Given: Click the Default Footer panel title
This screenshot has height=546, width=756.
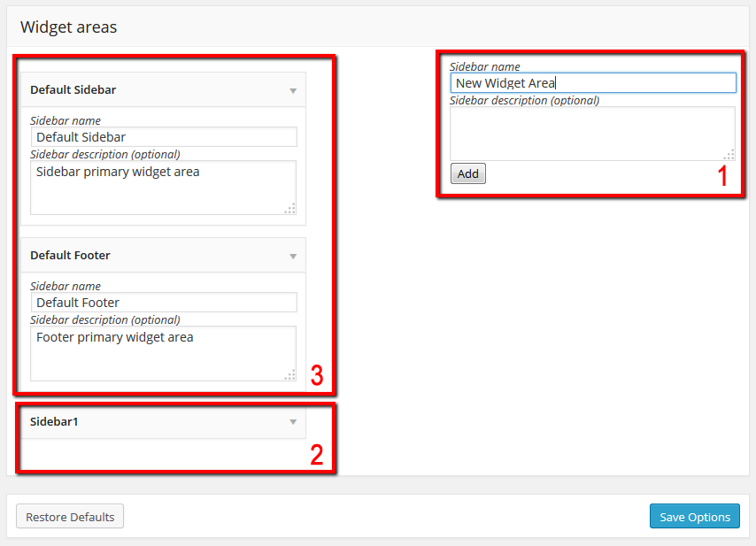Looking at the screenshot, I should pos(70,256).
